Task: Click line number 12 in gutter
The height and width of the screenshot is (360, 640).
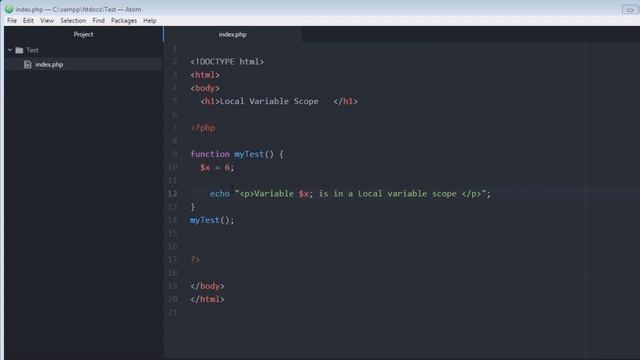Action: [173, 193]
